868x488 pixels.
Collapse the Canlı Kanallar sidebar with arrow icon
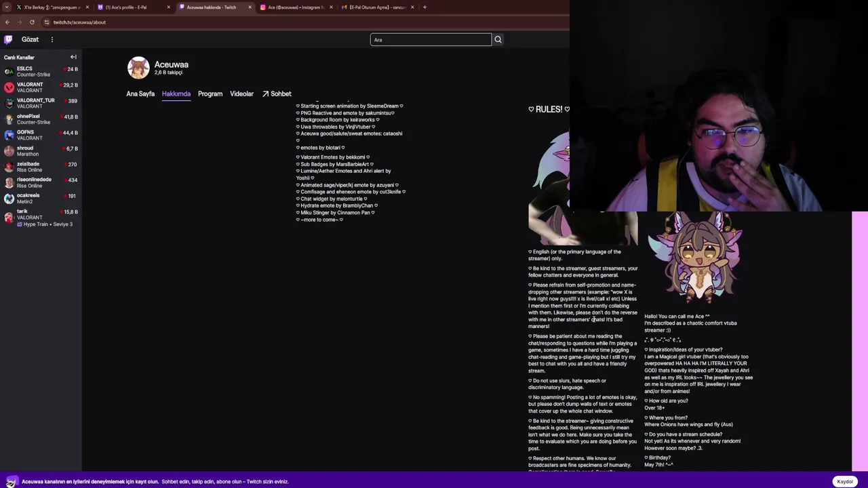[x=73, y=58]
